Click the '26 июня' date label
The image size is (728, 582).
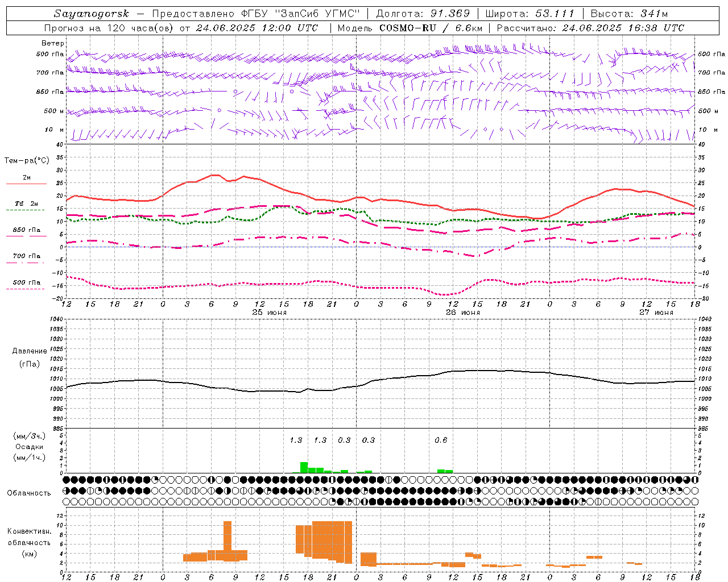463,313
